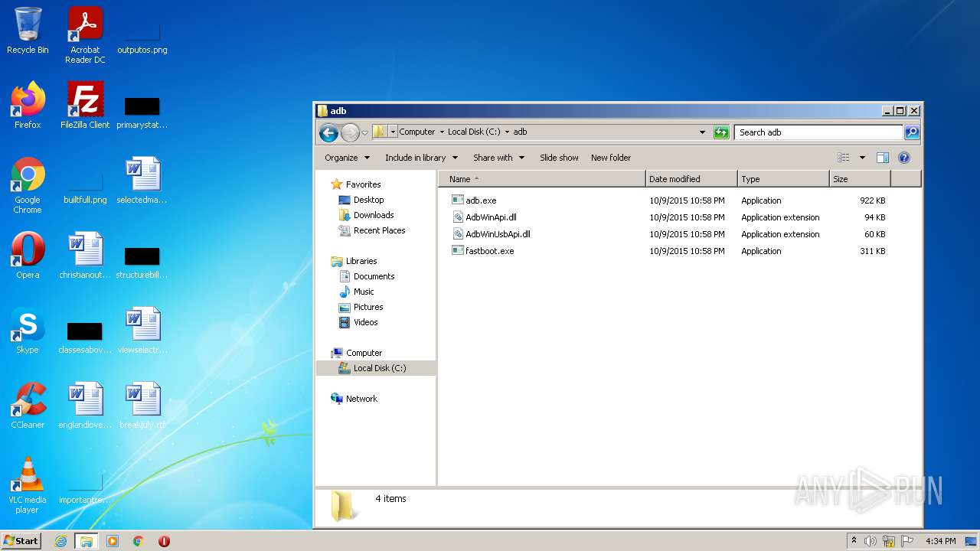Select the AdbWinApi.dll file
The width and height of the screenshot is (980, 551).
coord(484,217)
